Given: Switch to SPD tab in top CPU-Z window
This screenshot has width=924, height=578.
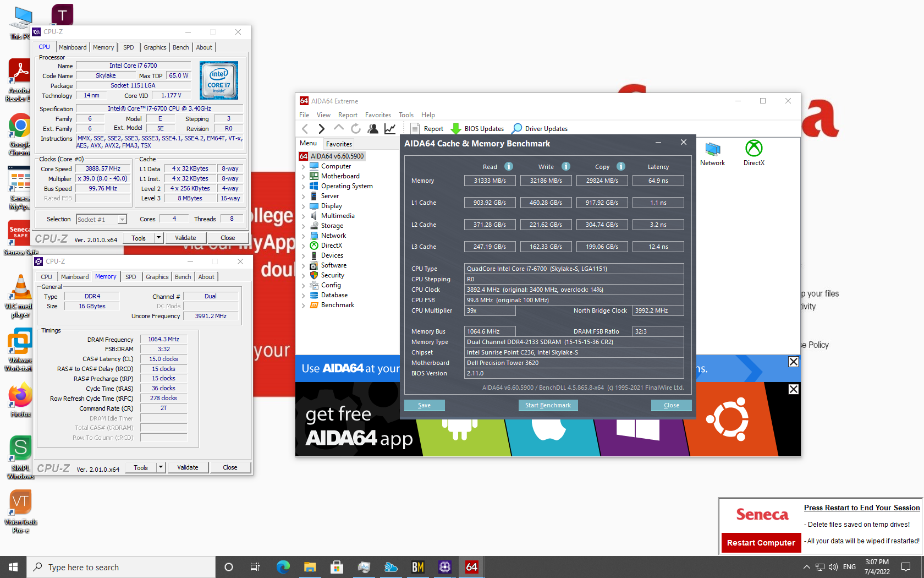Looking at the screenshot, I should coord(129,47).
